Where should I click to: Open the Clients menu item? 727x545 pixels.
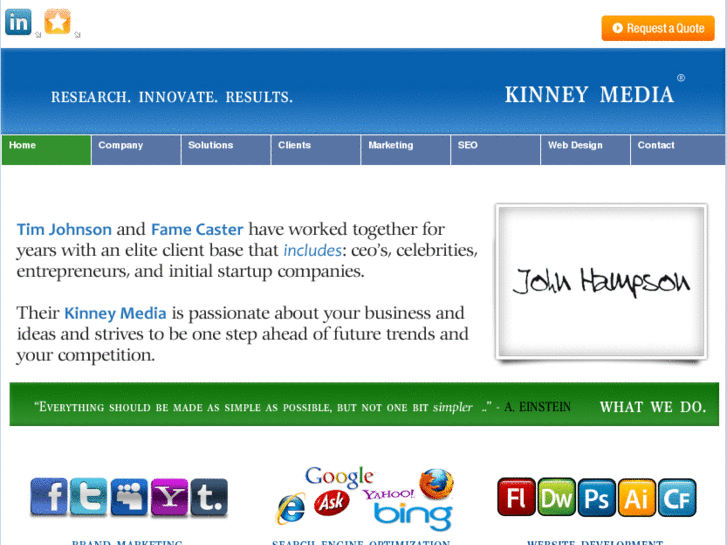tap(316, 150)
